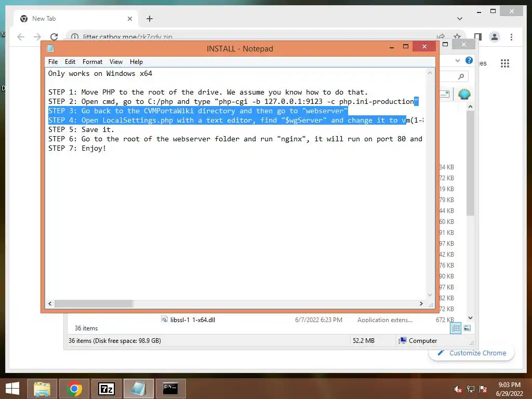The image size is (532, 399).
Task: Open Notepad's File menu
Action: pos(53,62)
